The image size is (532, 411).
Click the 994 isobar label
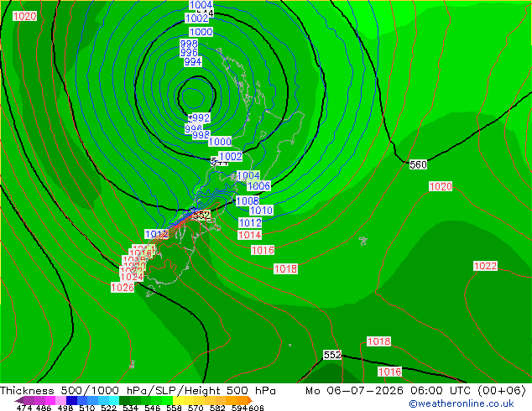[193, 62]
